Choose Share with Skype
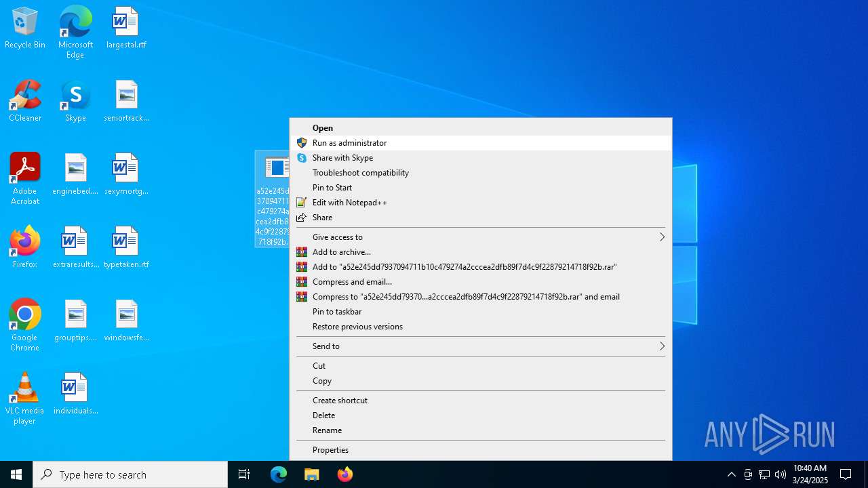Image resolution: width=868 pixels, height=488 pixels. click(x=481, y=158)
